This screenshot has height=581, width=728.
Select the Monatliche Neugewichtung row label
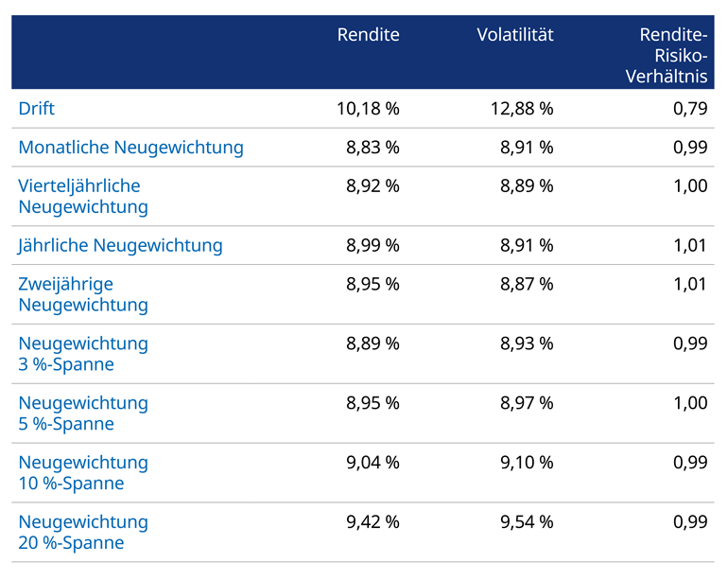pyautogui.click(x=130, y=148)
